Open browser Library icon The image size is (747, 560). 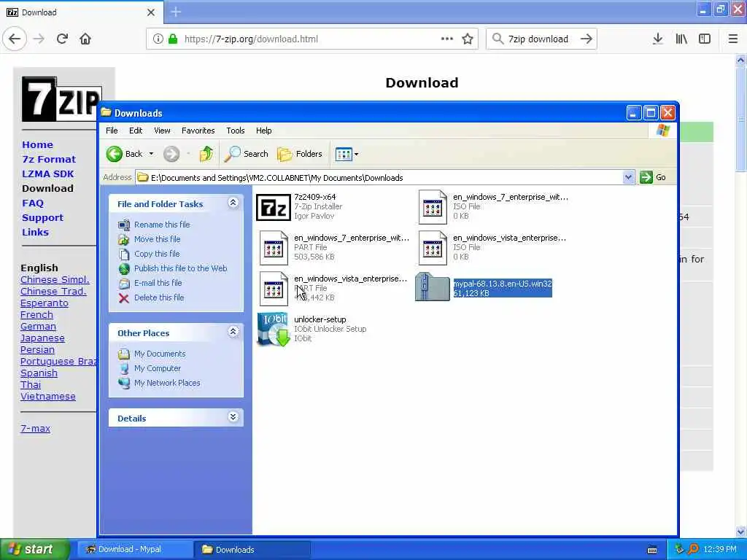point(681,39)
